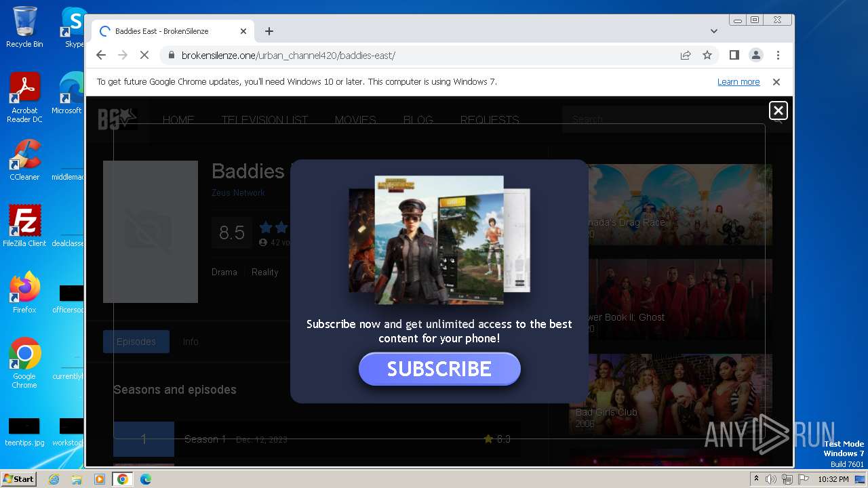Open the Learn more link

738,82
